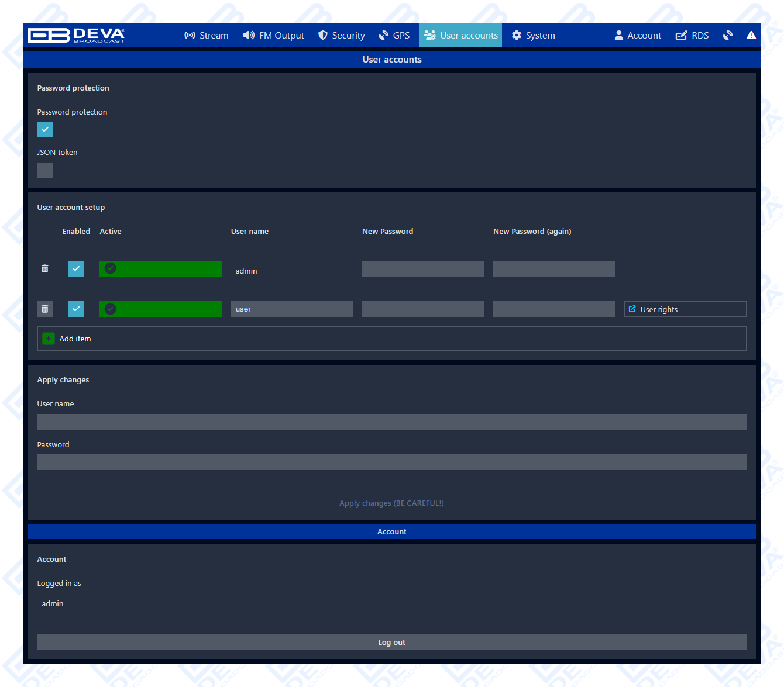
Task: Open the RDS page
Action: point(692,36)
